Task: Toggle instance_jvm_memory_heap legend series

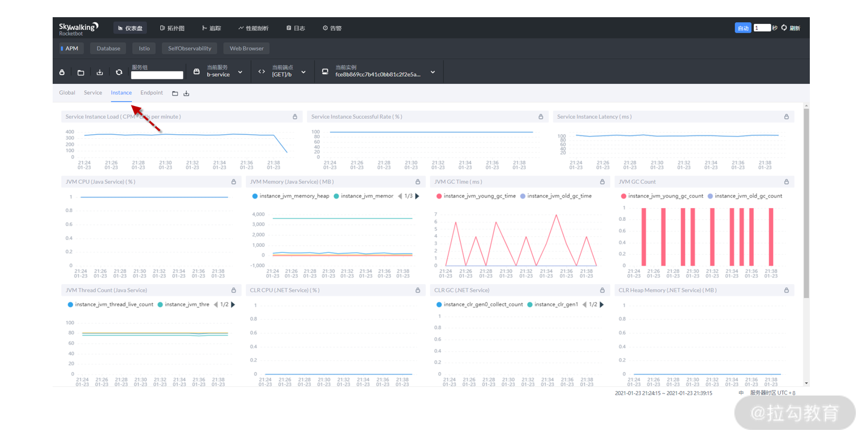Action: (291, 196)
